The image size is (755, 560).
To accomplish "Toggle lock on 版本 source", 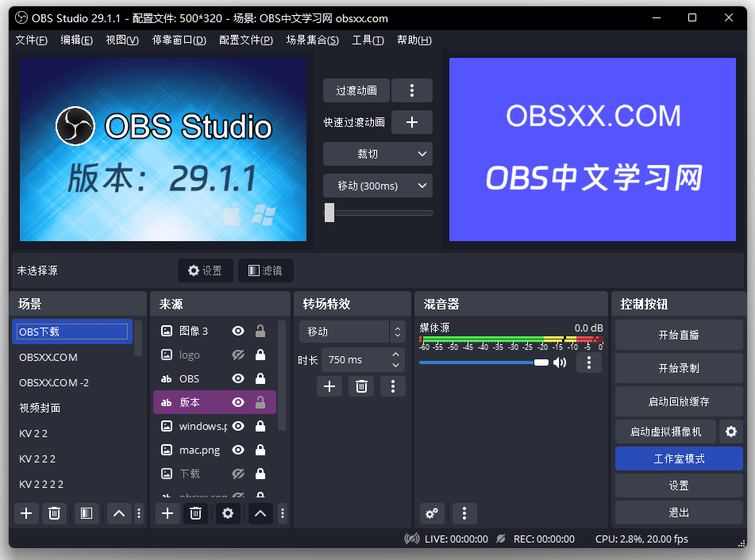I will click(x=260, y=402).
